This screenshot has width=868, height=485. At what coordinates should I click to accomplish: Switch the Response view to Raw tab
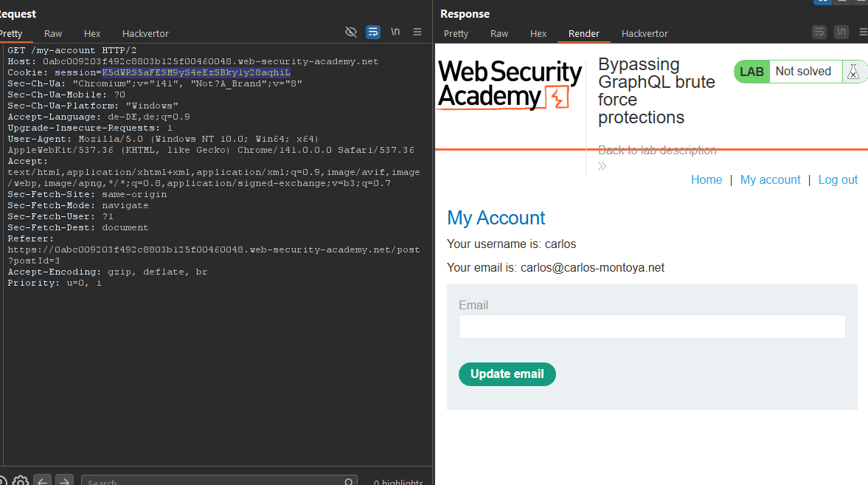(499, 33)
